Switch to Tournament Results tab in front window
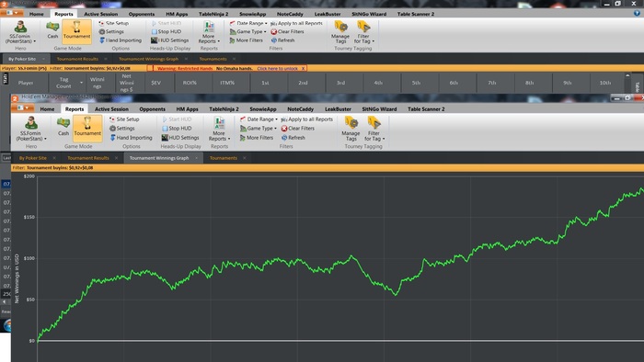The width and height of the screenshot is (644, 362). click(x=88, y=158)
